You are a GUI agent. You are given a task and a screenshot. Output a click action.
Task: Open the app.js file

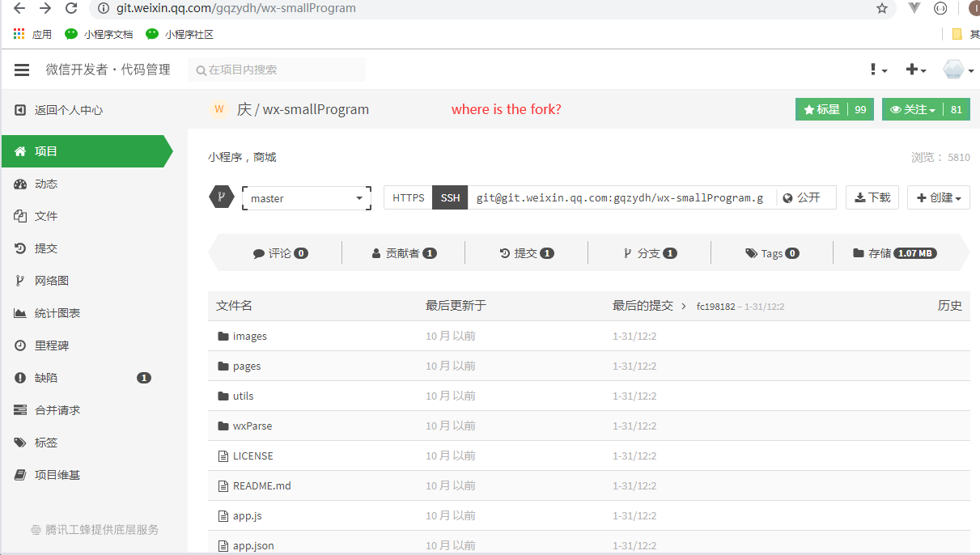247,516
